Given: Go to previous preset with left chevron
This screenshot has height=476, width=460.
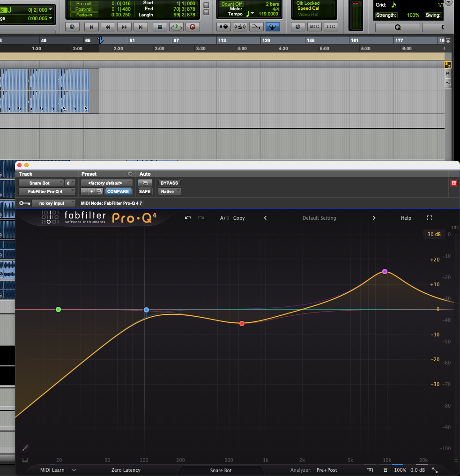Looking at the screenshot, I should click(x=265, y=218).
